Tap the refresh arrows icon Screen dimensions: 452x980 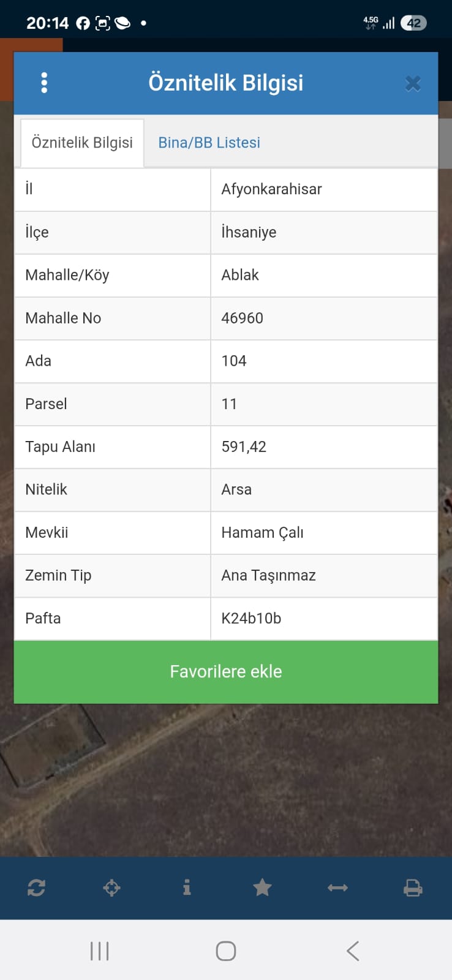[x=37, y=888]
